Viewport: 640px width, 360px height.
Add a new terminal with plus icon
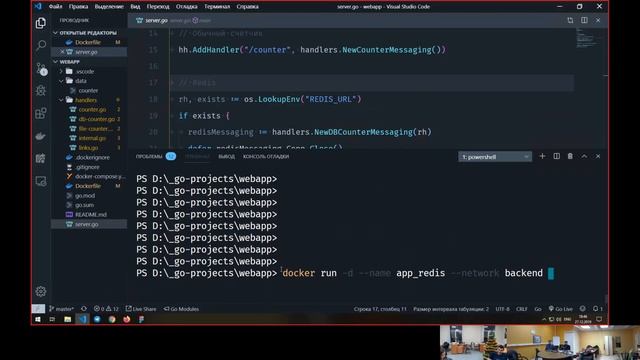pos(542,156)
